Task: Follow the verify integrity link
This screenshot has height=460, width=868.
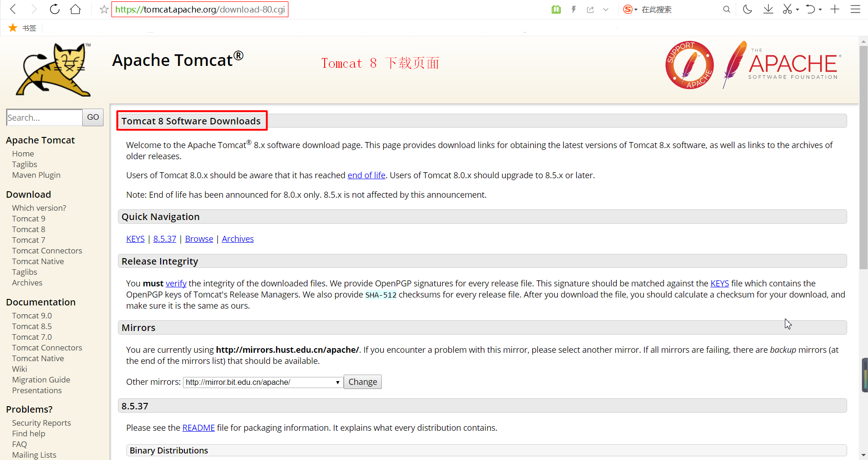Action: coord(176,283)
